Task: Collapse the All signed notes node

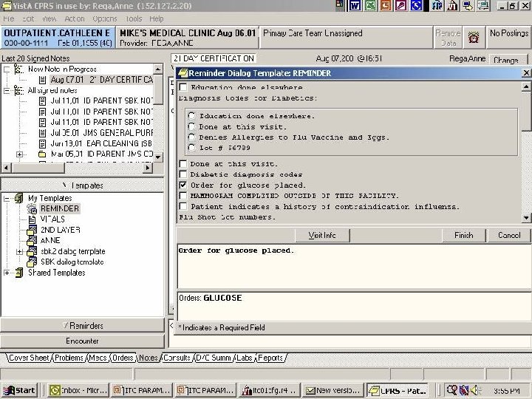Action: (x=7, y=91)
